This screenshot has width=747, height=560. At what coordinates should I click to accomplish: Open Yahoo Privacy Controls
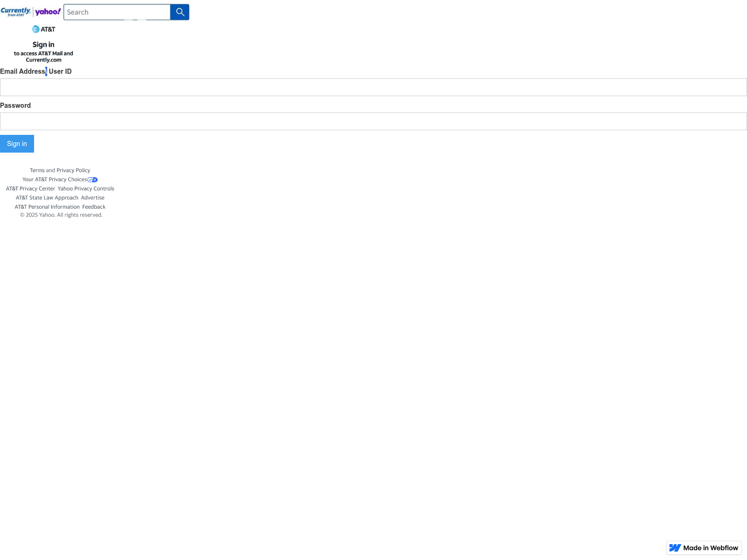[86, 189]
